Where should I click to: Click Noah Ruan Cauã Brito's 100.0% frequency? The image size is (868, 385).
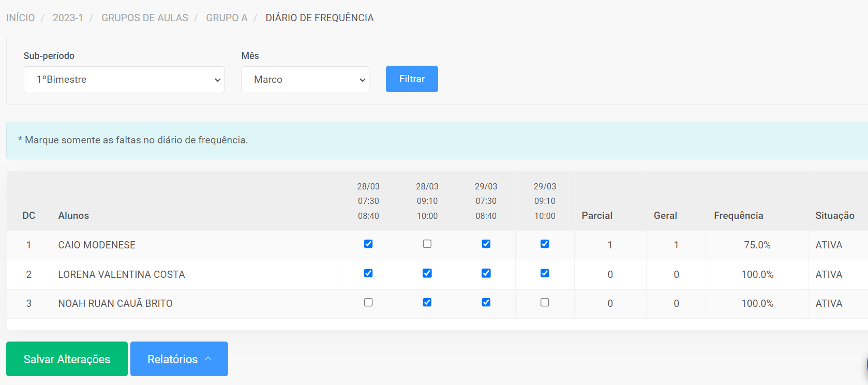(757, 303)
